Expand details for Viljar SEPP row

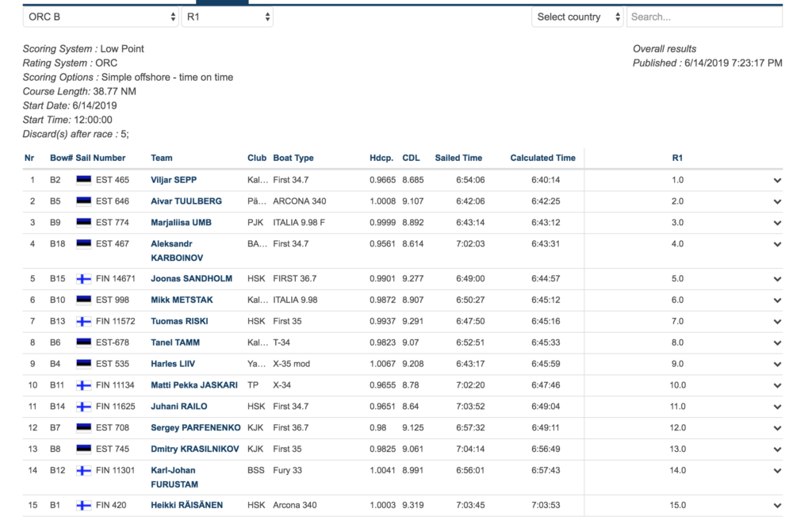777,181
